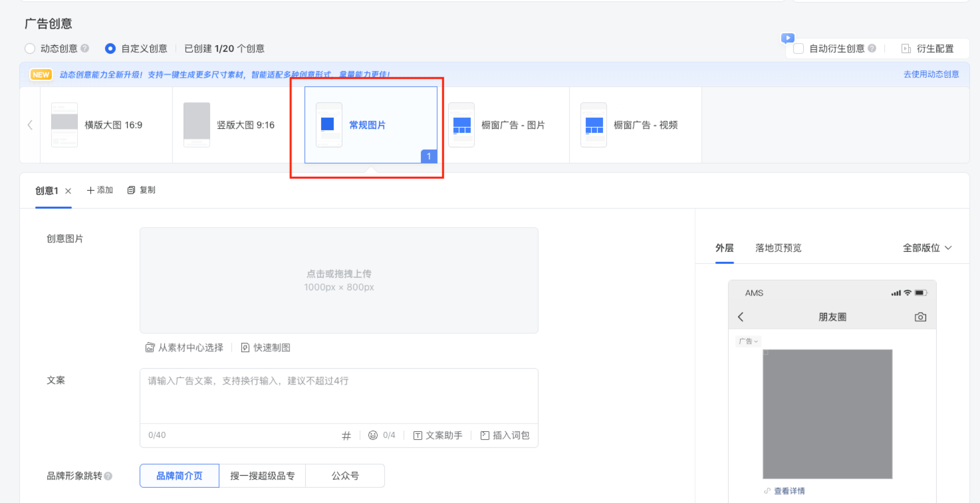Screen dimensions: 980x503
Task: Click the 0/4 emoji counter
Action: pyautogui.click(x=389, y=435)
